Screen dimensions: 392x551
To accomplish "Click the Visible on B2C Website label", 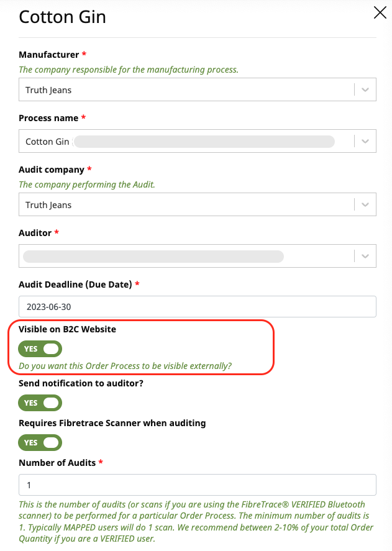I will [68, 329].
